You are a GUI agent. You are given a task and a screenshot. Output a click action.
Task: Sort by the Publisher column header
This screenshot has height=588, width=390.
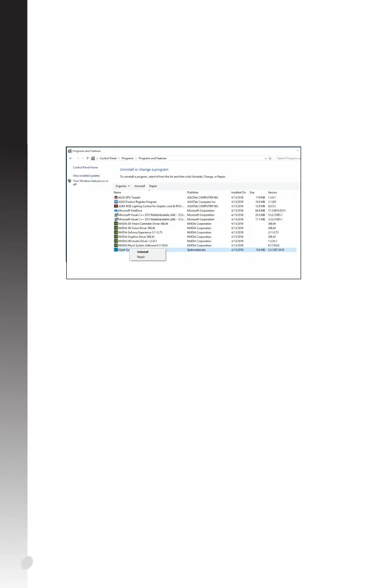pyautogui.click(x=193, y=192)
